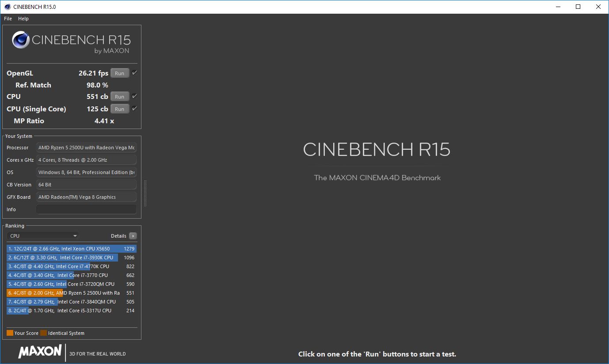Toggle the CPU (Single Core) checkmark
The image size is (609, 364).
(134, 109)
